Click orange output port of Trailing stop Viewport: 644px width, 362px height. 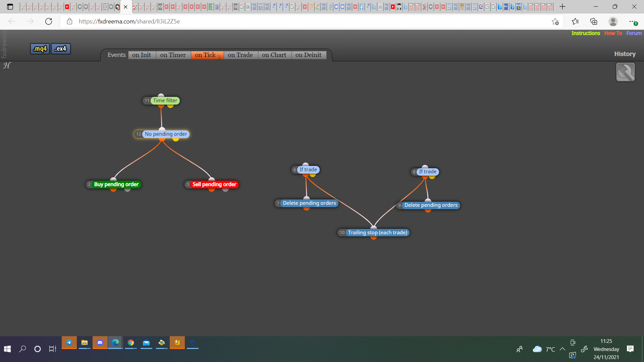(374, 238)
